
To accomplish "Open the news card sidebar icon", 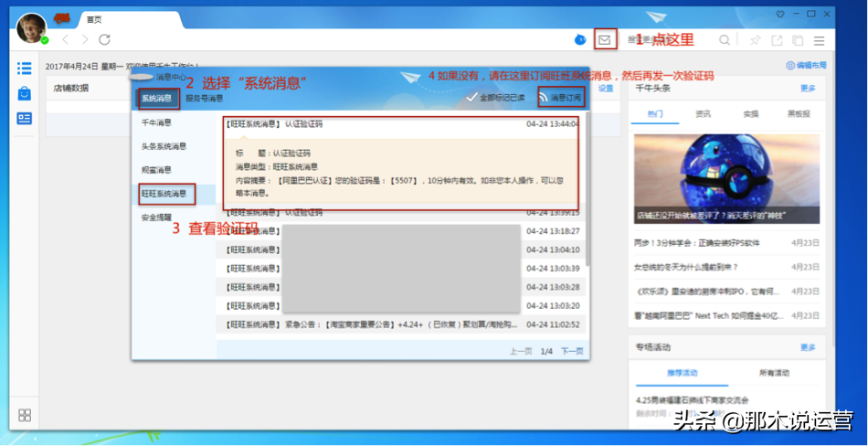I will point(25,119).
